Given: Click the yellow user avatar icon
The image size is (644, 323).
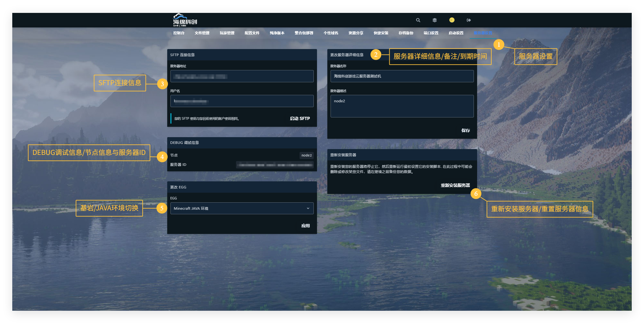Looking at the screenshot, I should (452, 20).
